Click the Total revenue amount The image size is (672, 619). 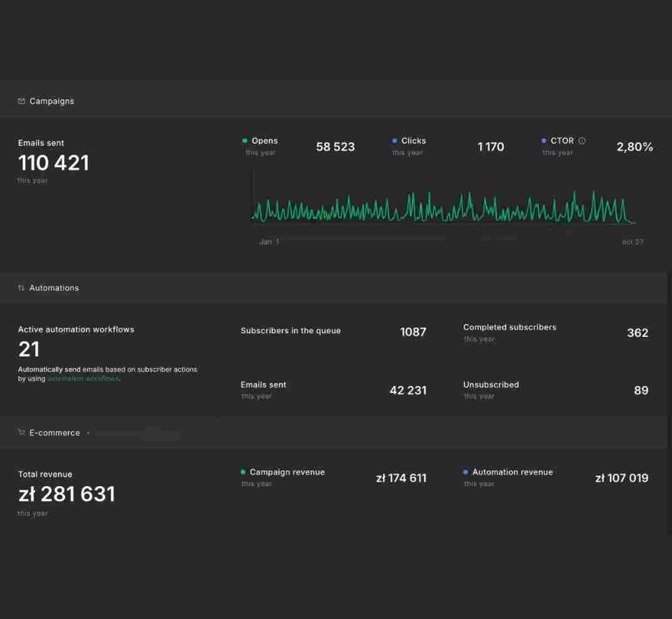point(67,494)
